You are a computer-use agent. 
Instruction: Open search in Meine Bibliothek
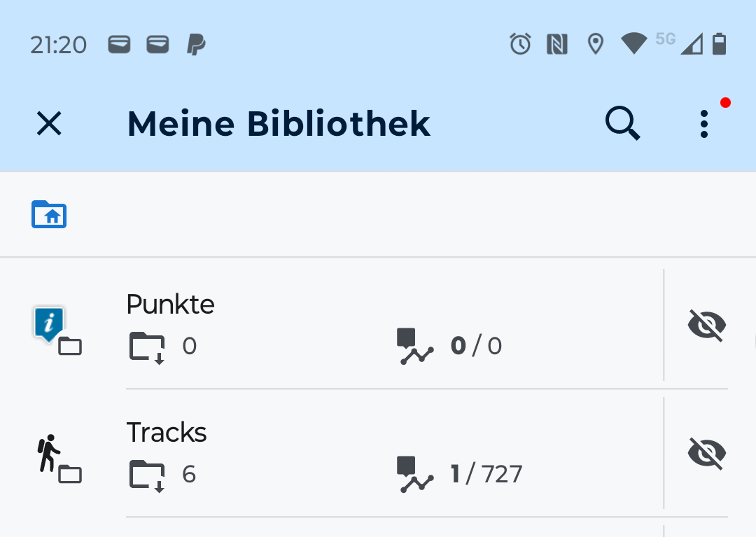click(x=622, y=124)
